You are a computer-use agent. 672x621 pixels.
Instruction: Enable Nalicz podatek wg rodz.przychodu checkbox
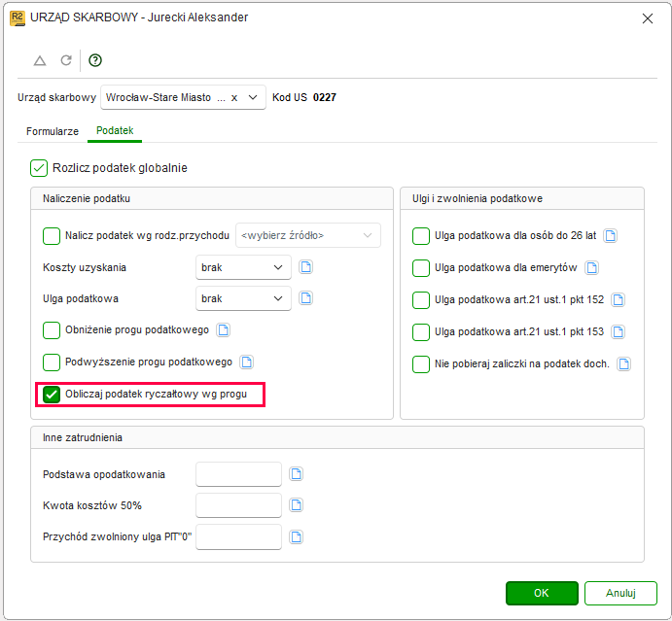click(52, 236)
